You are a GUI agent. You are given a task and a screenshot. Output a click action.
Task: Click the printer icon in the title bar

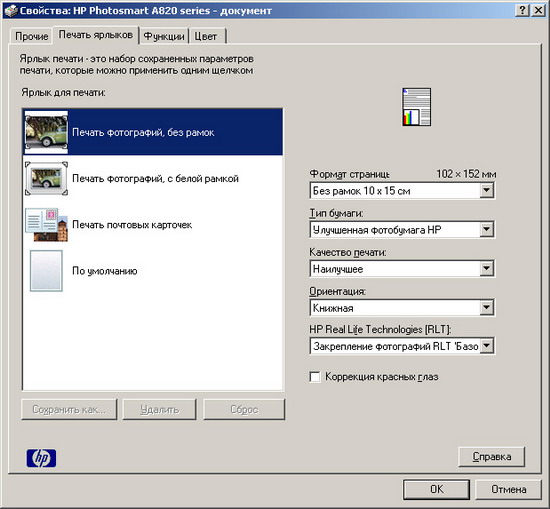(x=11, y=11)
